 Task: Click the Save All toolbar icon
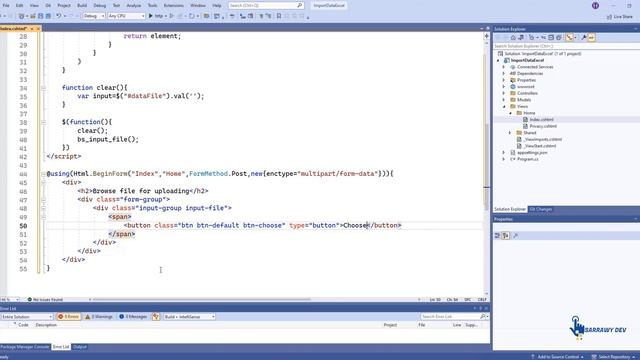pos(48,16)
